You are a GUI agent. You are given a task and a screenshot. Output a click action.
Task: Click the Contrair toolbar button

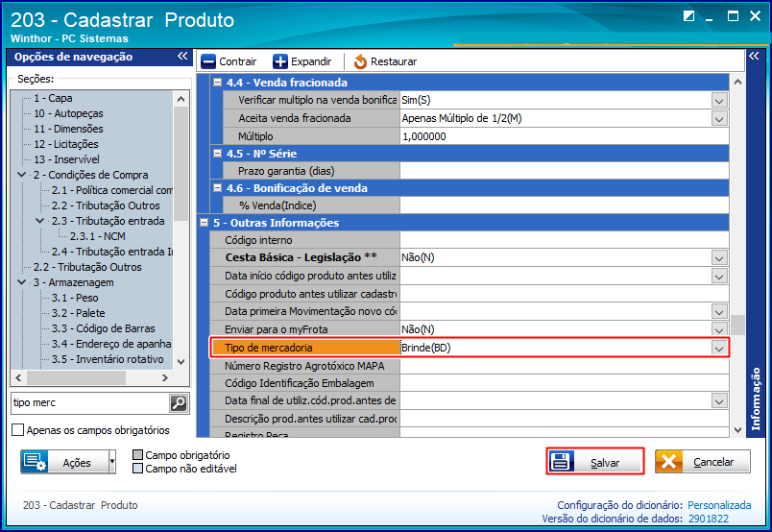click(x=229, y=61)
